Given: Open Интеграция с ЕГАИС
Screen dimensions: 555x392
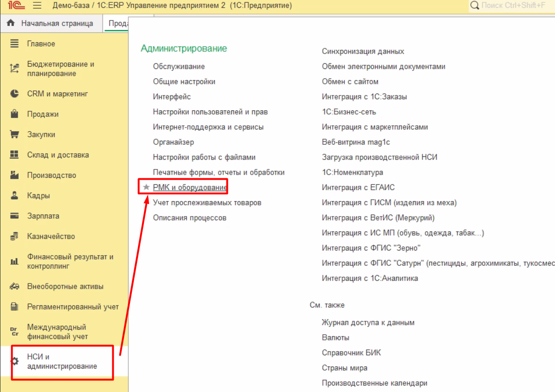Looking at the screenshot, I should pos(358,188).
